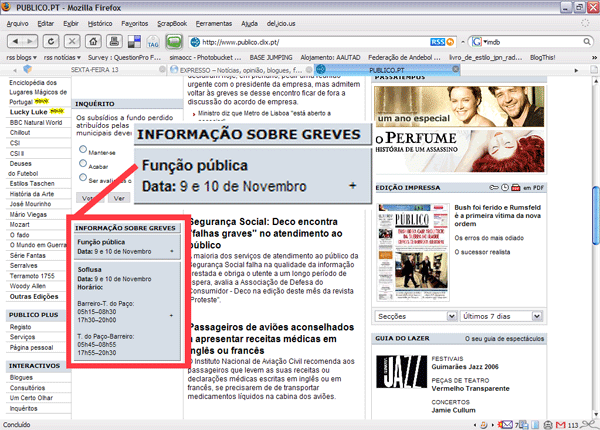Open the Arquivo menu
600x430 pixels.
tap(18, 24)
